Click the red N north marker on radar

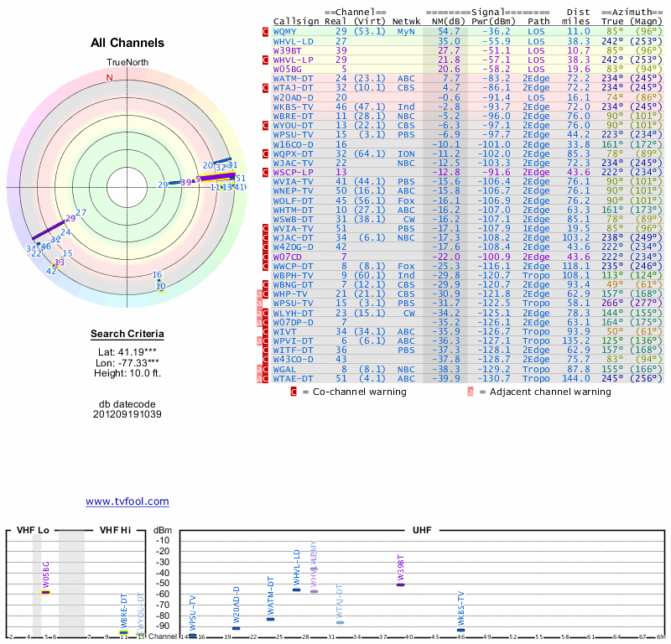tap(109, 77)
